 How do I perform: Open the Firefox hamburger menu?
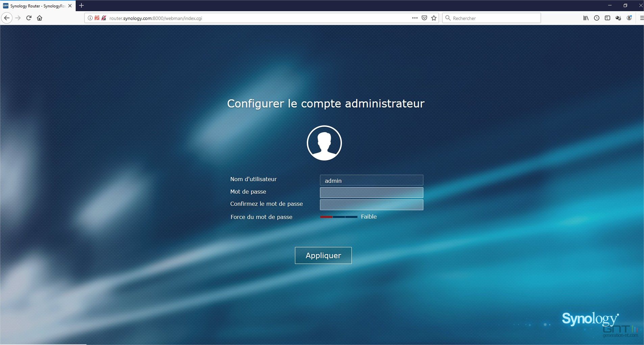[641, 18]
